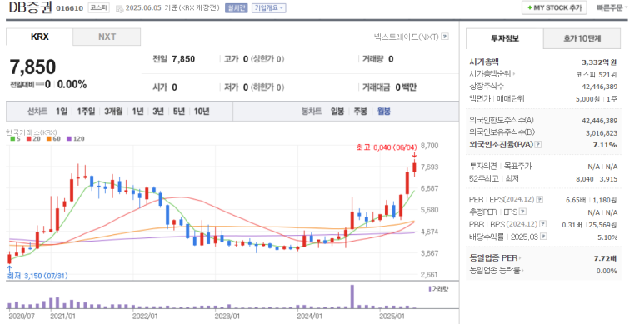Click the help icon next to PBR BPS(2024.12)

542,224
